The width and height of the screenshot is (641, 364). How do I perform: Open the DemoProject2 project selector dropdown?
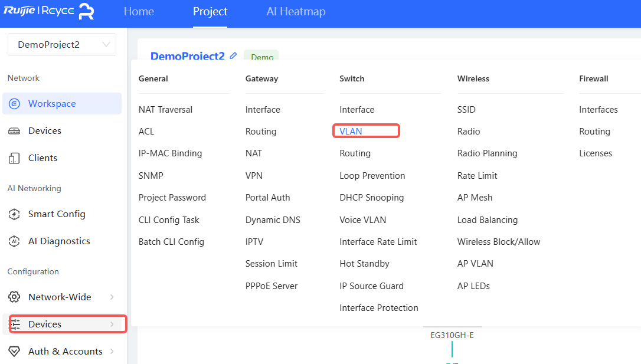coord(62,45)
